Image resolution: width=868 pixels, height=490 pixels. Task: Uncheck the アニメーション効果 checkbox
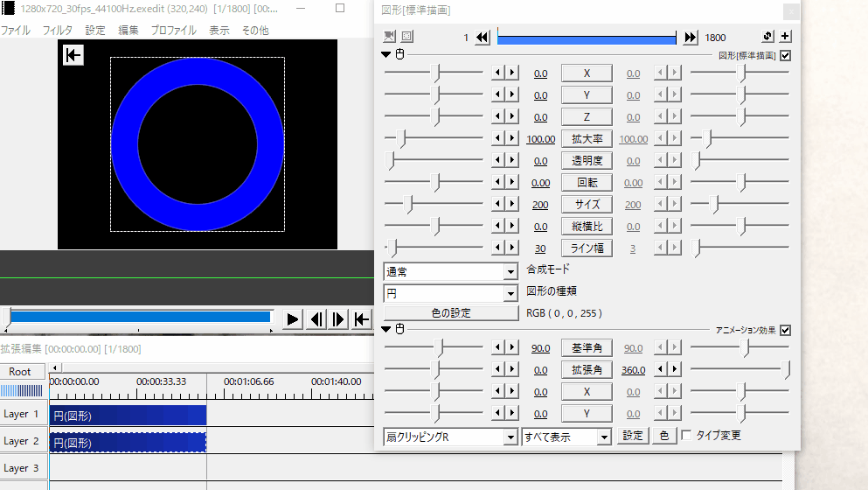[x=785, y=330]
